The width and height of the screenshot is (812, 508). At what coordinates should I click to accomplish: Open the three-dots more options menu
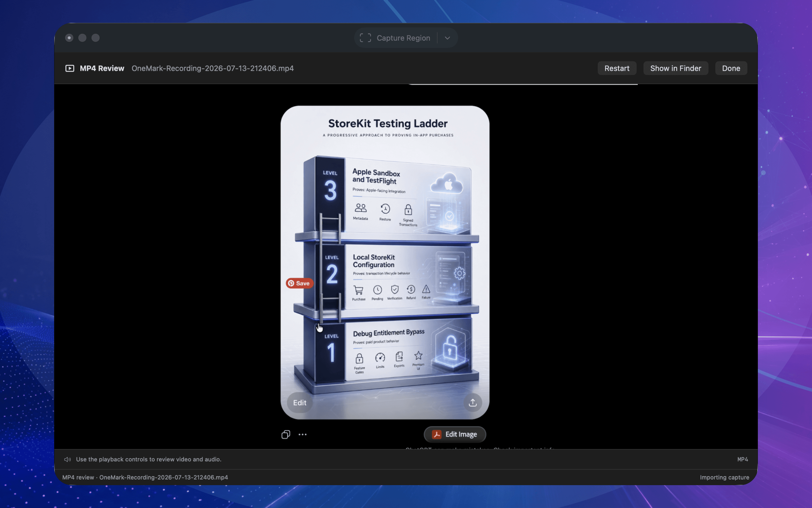(302, 434)
